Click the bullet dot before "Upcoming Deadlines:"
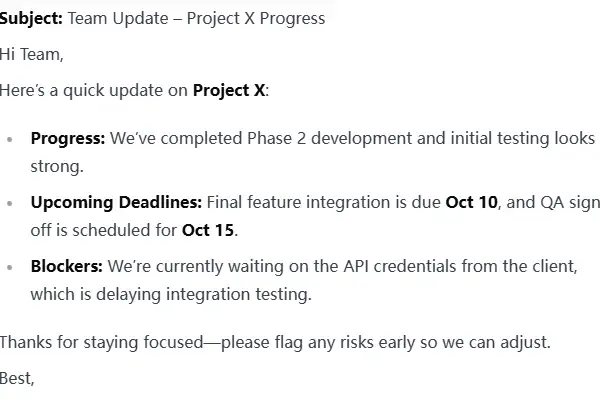The image size is (600, 400). [x=10, y=204]
